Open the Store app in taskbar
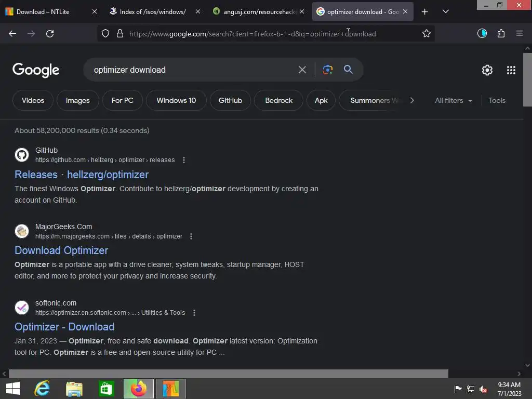 pos(106,389)
